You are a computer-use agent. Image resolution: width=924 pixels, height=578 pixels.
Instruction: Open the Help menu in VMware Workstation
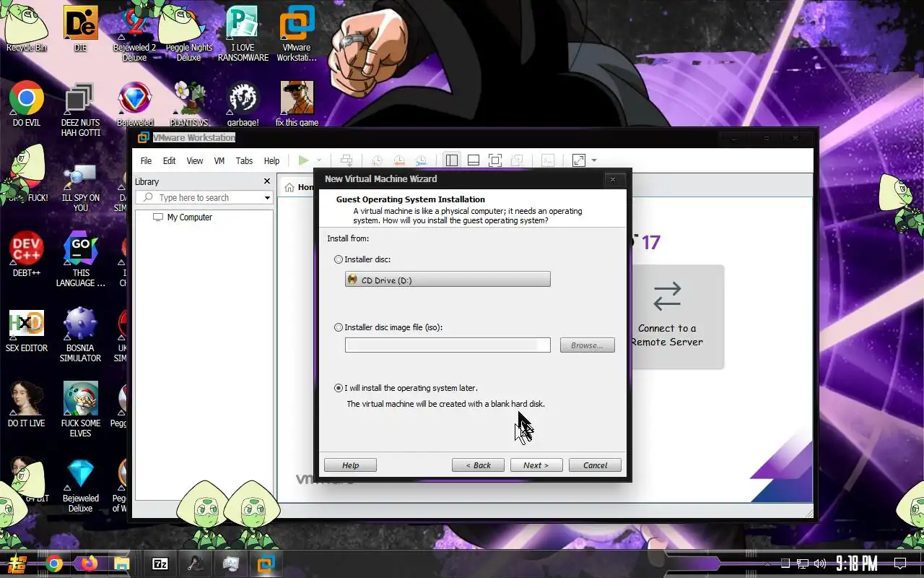[271, 161]
